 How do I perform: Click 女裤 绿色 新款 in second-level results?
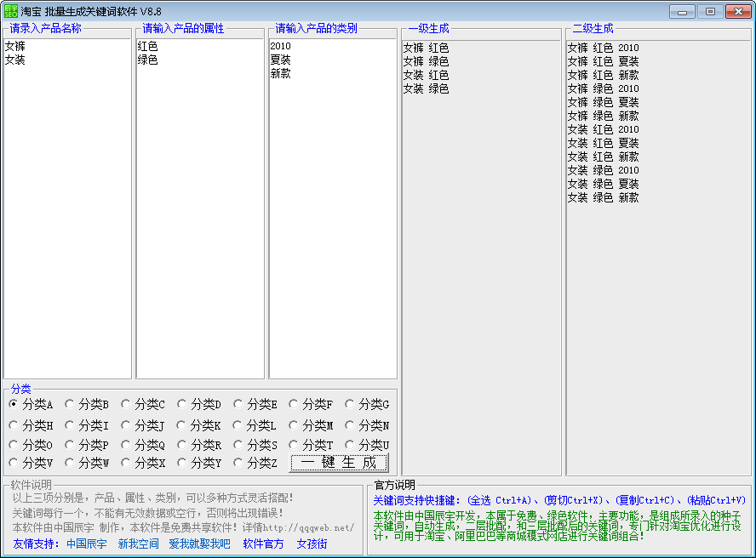(x=603, y=116)
